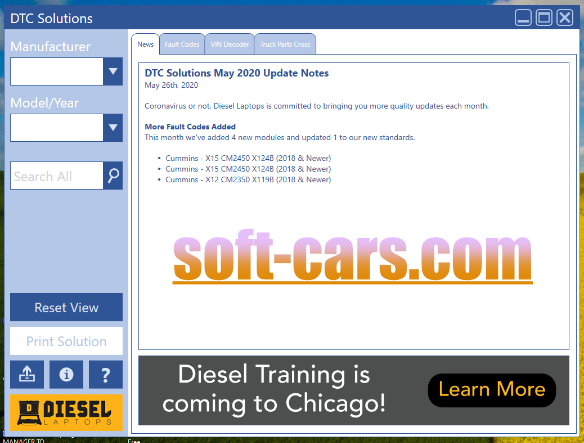Switch to the Fault Codes tab
Image resolution: width=584 pixels, height=443 pixels.
(182, 44)
